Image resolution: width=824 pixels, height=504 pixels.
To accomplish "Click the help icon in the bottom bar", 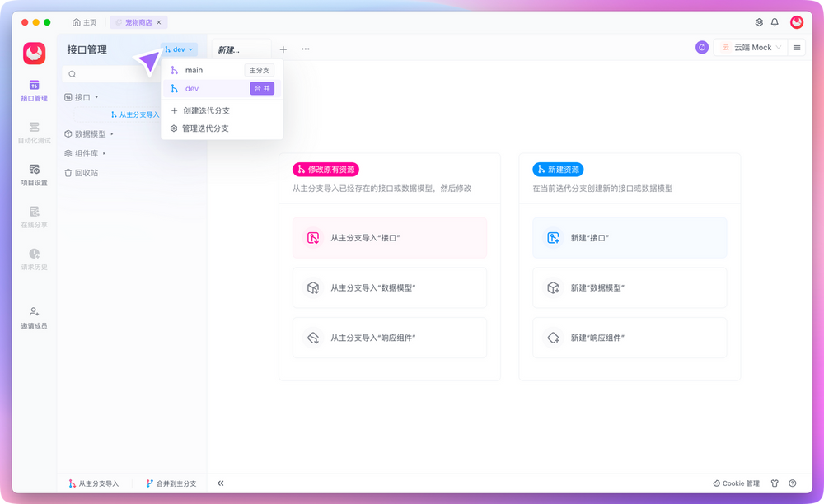I will pos(791,483).
